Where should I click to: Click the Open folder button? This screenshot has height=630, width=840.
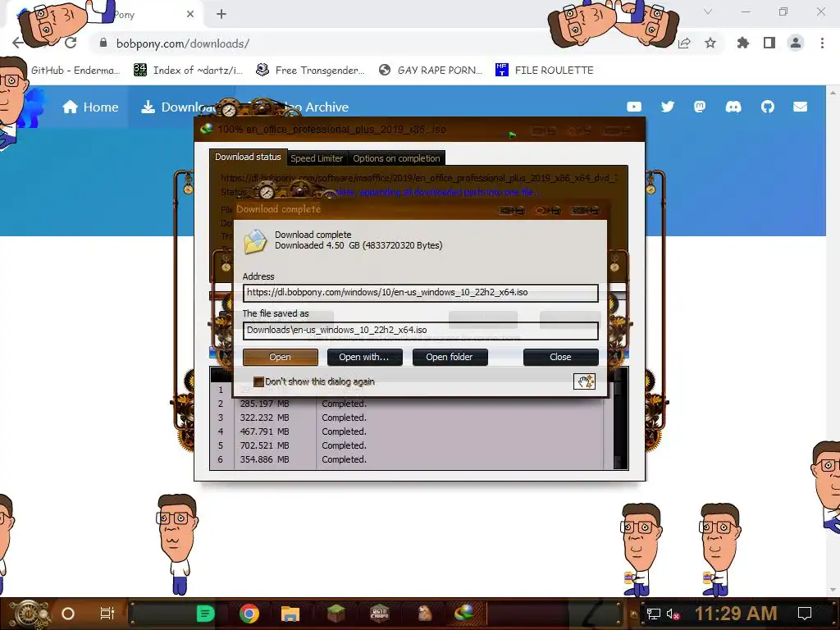pos(450,357)
